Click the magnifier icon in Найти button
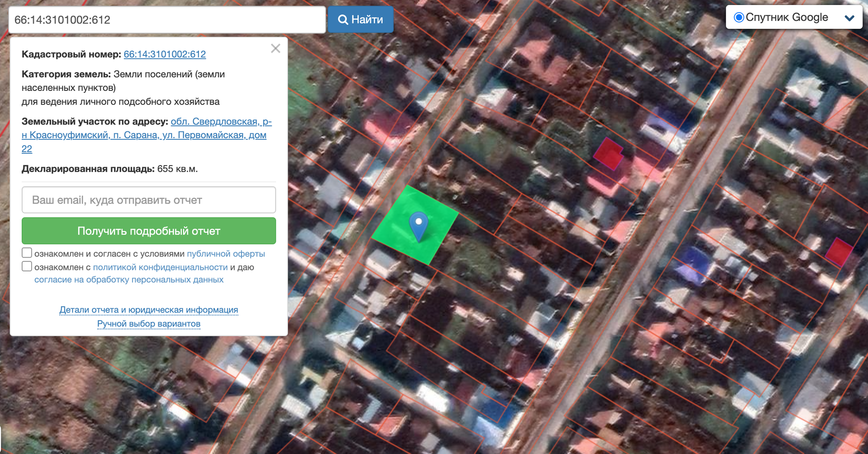 [343, 20]
